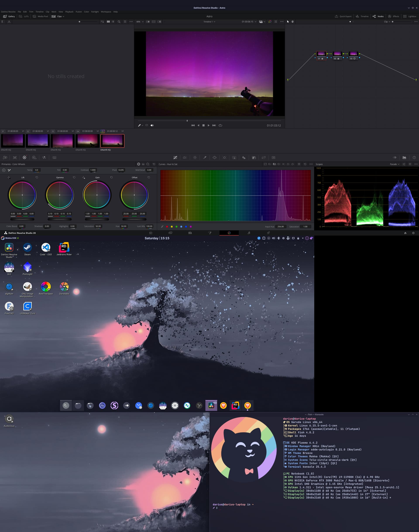The width and height of the screenshot is (419, 532).
Task: Toggle audio mute in the viewer
Action: click(x=152, y=125)
